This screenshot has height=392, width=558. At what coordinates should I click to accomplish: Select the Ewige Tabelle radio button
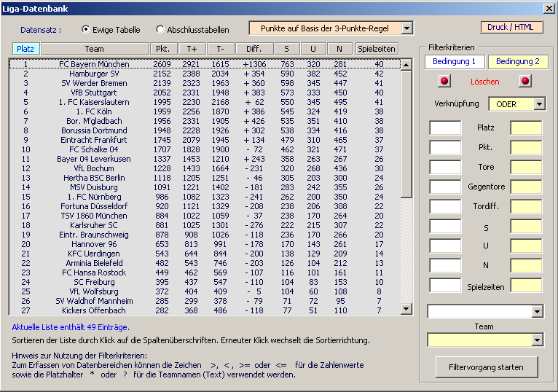[x=85, y=29]
